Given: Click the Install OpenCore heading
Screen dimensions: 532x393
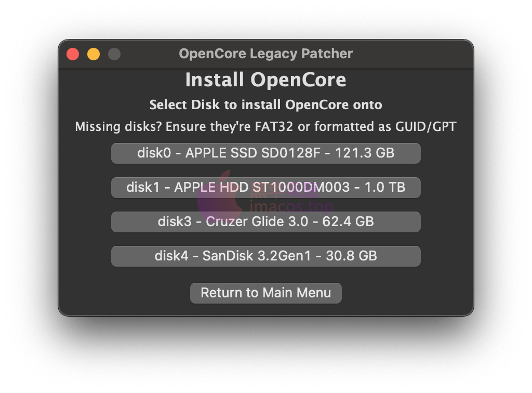Looking at the screenshot, I should point(265,80).
